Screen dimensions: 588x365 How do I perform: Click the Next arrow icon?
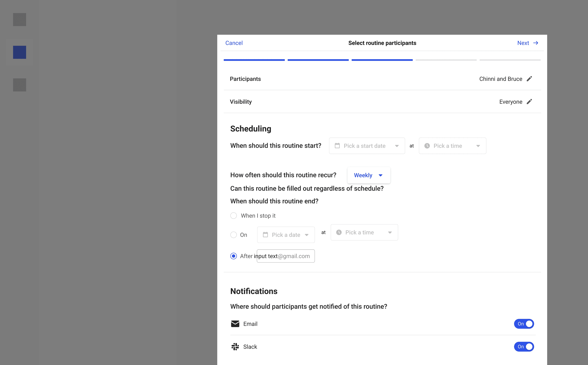pos(536,43)
